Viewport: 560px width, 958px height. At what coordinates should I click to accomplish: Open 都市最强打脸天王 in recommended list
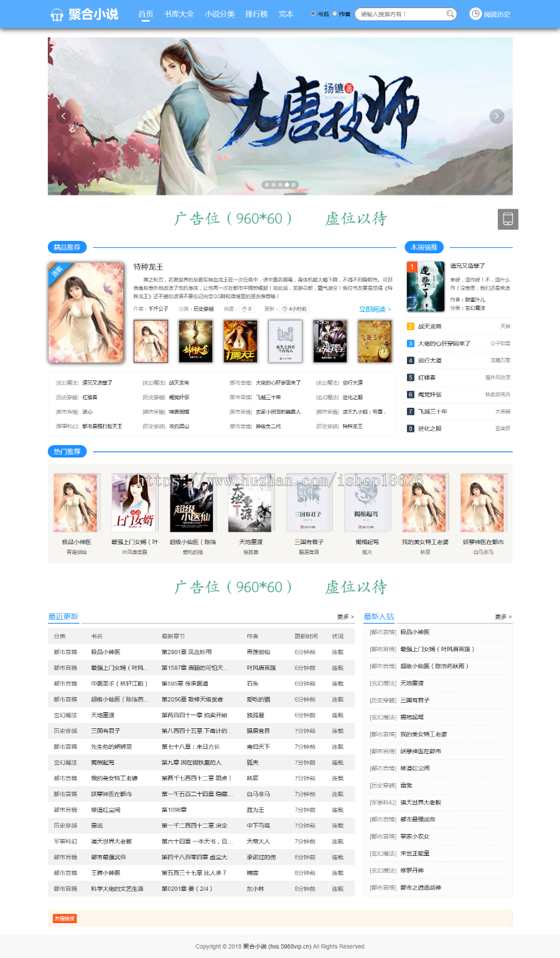[x=102, y=426]
